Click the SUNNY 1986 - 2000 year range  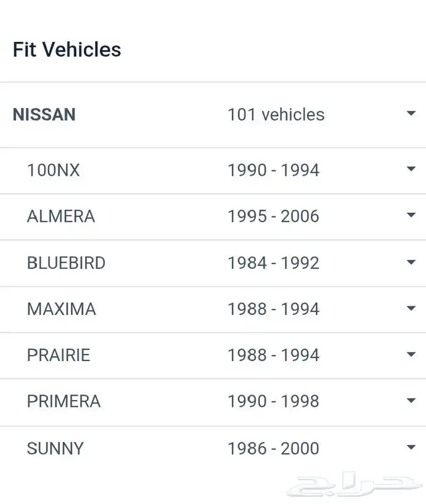[273, 449]
